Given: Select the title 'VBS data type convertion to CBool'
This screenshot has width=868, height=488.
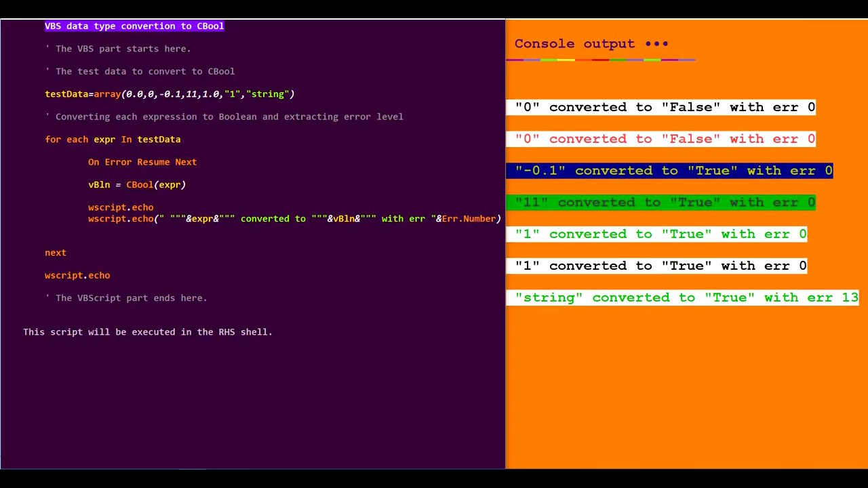Looking at the screenshot, I should click(x=134, y=26).
